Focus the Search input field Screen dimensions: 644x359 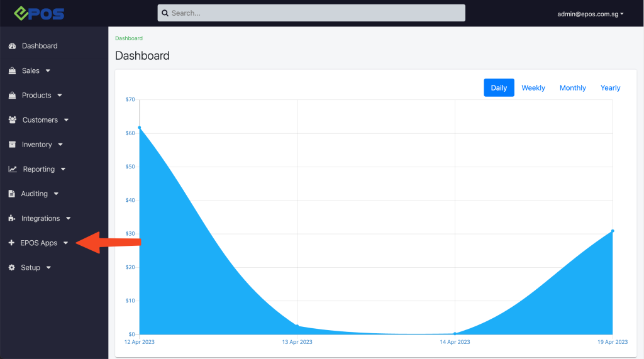(x=311, y=13)
